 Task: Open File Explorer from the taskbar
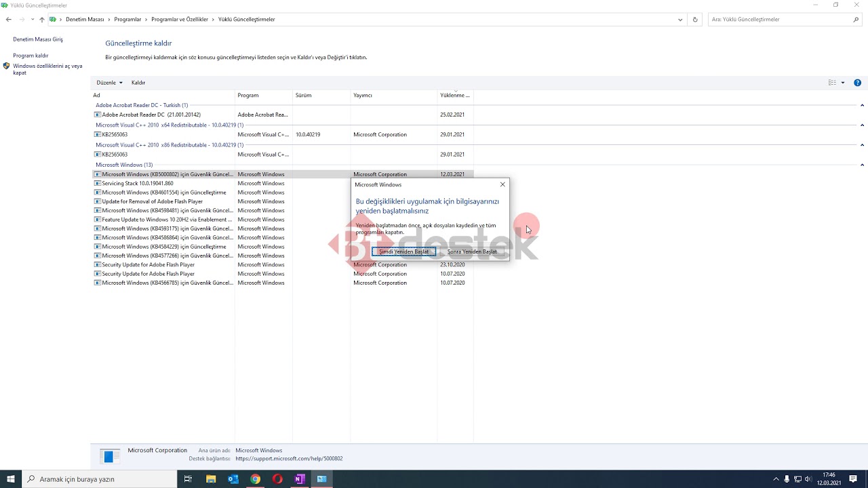[x=211, y=479]
